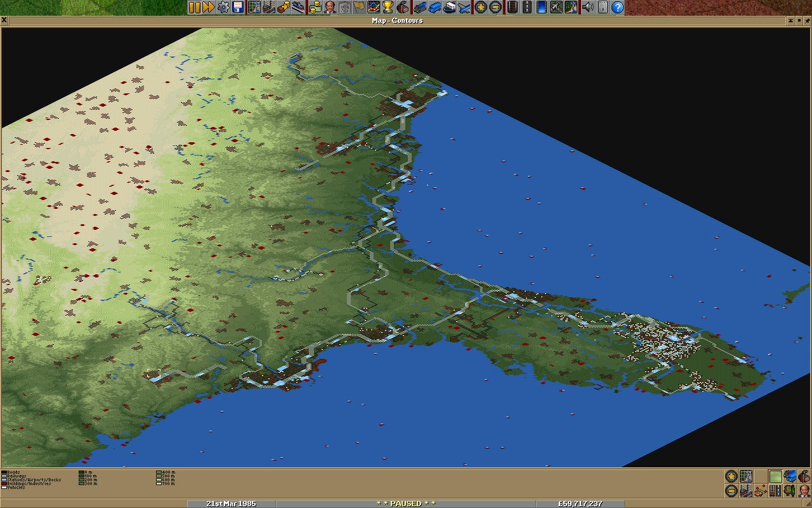Click the pause game button
The height and width of the screenshot is (508, 812).
[x=195, y=8]
